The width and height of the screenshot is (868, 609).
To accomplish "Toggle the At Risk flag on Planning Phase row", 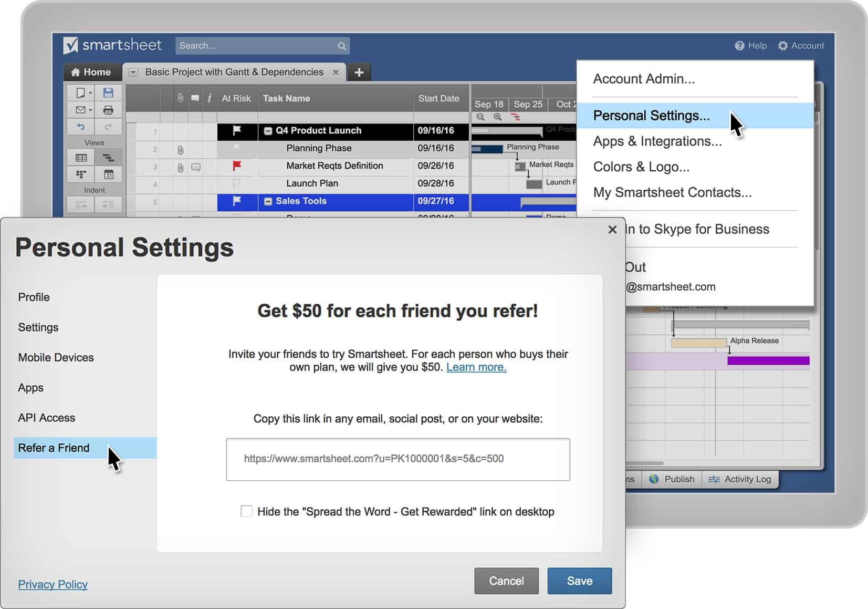I will click(x=237, y=148).
